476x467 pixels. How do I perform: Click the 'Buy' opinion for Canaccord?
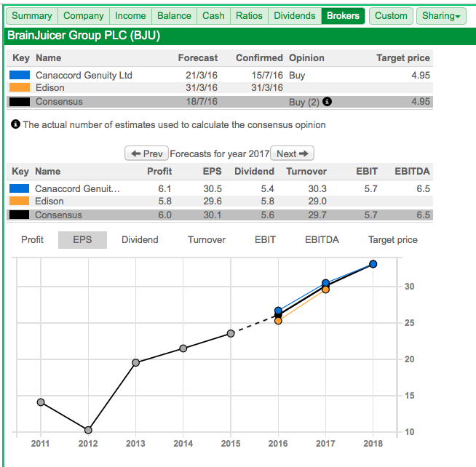click(297, 75)
